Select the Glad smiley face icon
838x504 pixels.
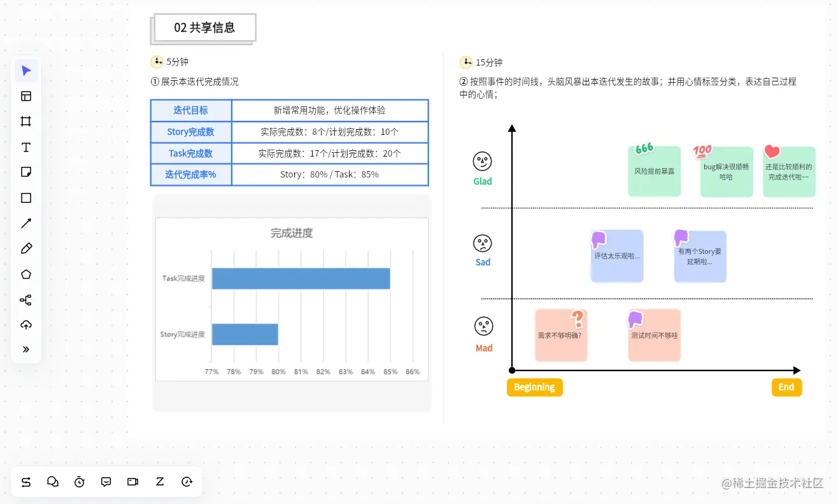click(482, 161)
